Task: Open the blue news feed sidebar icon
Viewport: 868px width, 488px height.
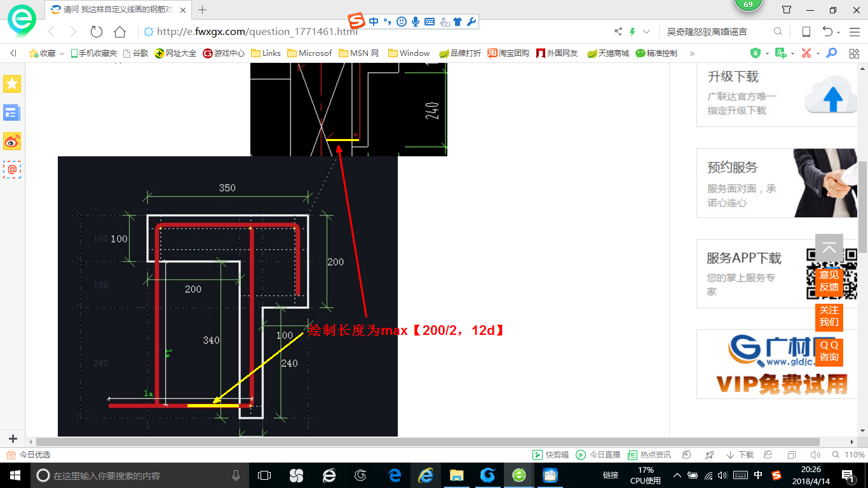Action: 12,113
